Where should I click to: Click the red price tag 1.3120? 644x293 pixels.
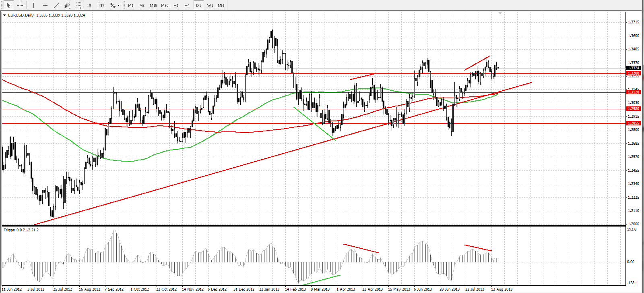(x=634, y=92)
